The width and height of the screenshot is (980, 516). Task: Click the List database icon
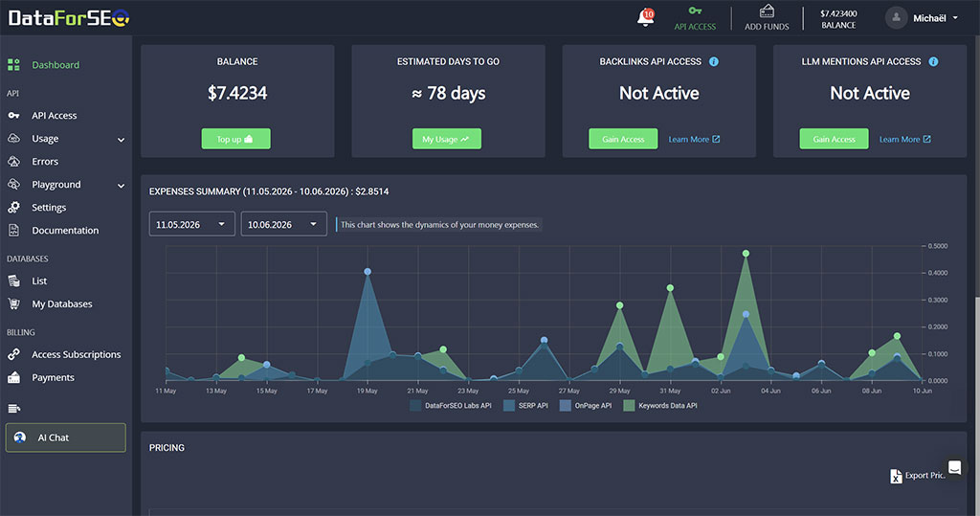[x=13, y=280]
